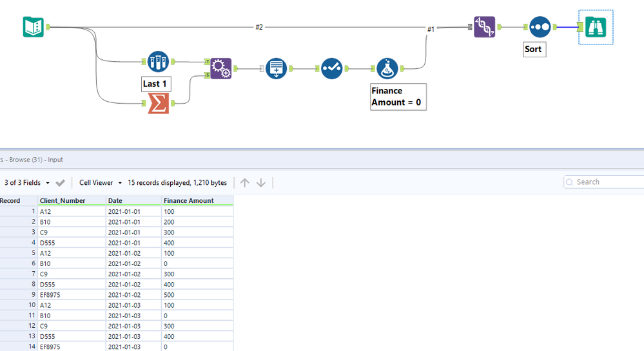
Task: Select the purple Append Fields gear tool
Action: [x=221, y=68]
